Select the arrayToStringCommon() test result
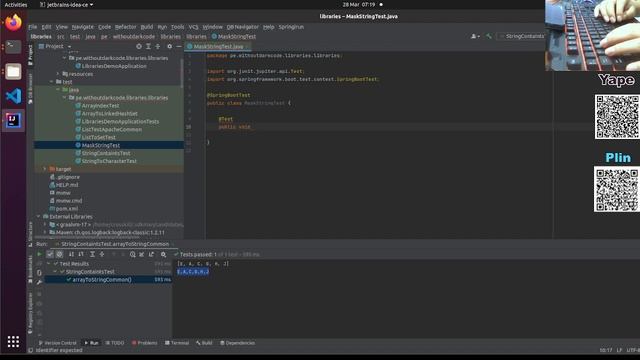Screen dimensions: 640x360 (102, 280)
